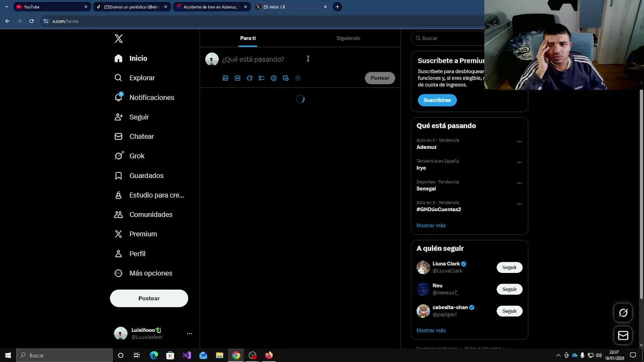The height and width of the screenshot is (362, 644).
Task: Add a GIF to the post
Action: point(237,78)
